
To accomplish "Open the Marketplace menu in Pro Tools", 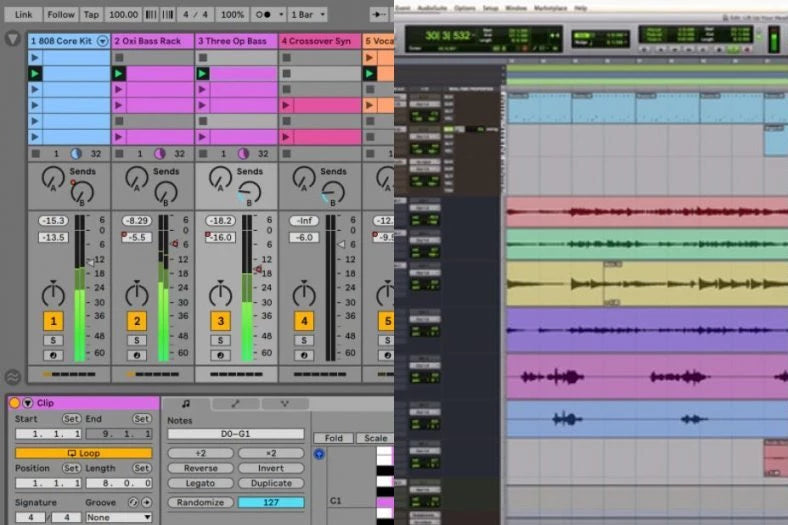I will coord(549,7).
